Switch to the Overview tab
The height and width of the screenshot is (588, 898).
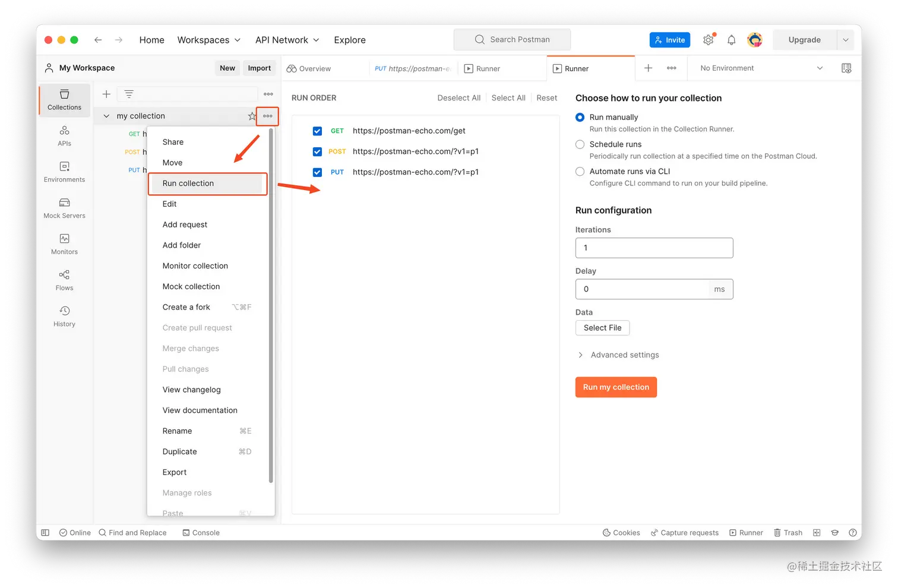[x=309, y=69]
